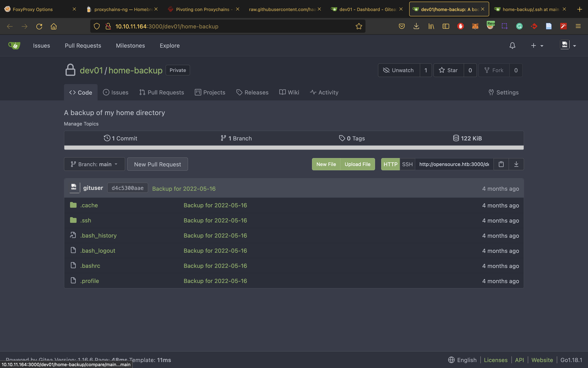Viewport: 588px width, 368px height.
Task: Click the Grammarly green G icon
Action: coord(519,26)
